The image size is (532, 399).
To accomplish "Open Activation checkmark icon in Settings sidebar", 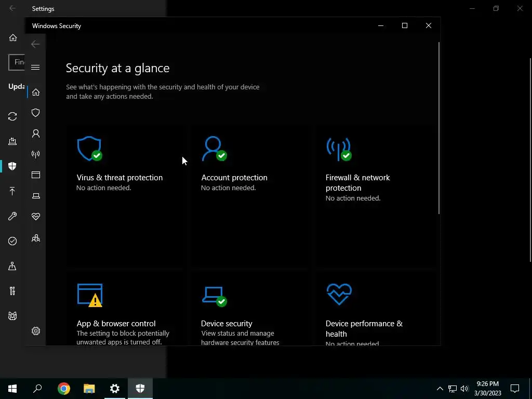I will tap(12, 241).
